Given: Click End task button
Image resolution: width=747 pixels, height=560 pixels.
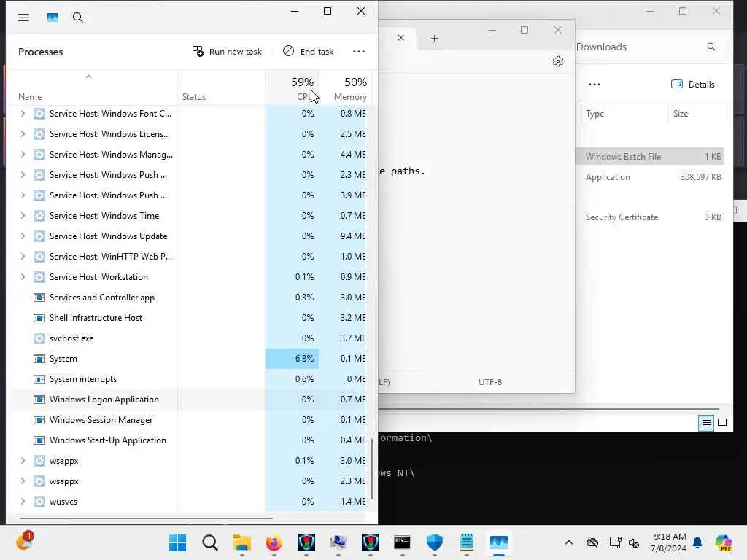Looking at the screenshot, I should (x=309, y=52).
